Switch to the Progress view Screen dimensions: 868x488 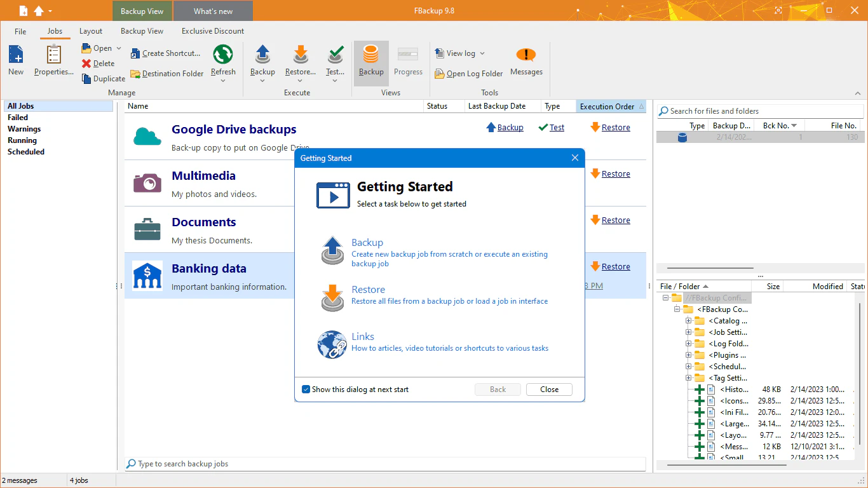click(x=407, y=60)
